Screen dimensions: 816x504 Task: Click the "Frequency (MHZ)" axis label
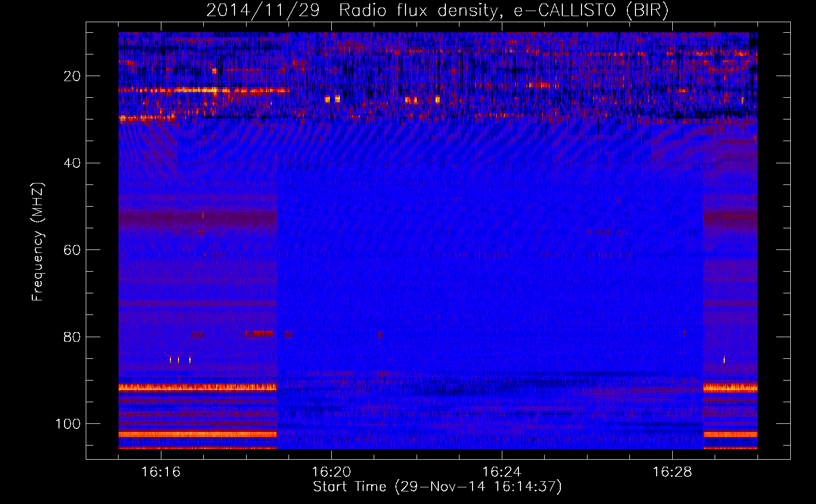click(x=38, y=241)
